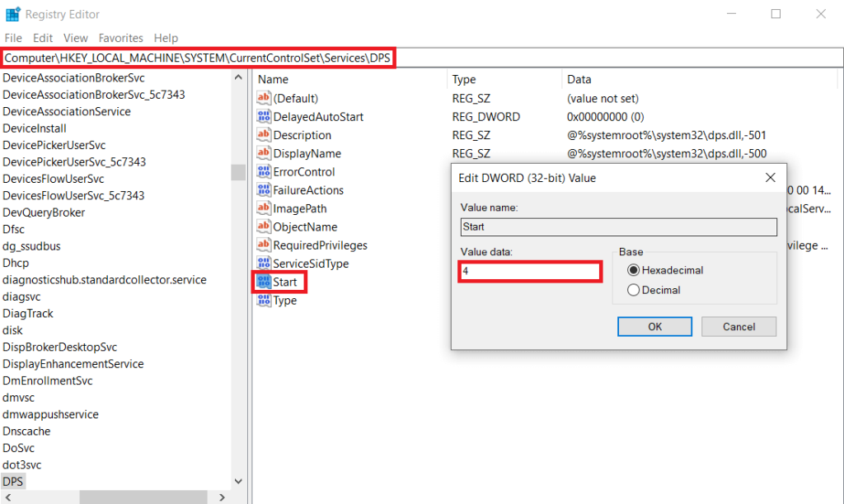Open the Help menu
This screenshot has height=504, width=844.
pos(166,38)
